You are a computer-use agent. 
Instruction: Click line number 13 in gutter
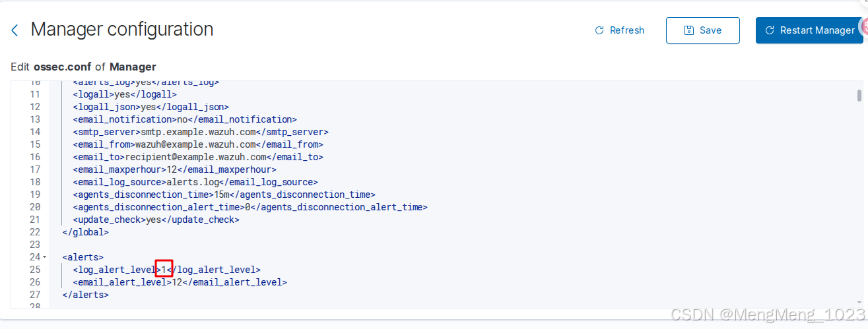35,119
